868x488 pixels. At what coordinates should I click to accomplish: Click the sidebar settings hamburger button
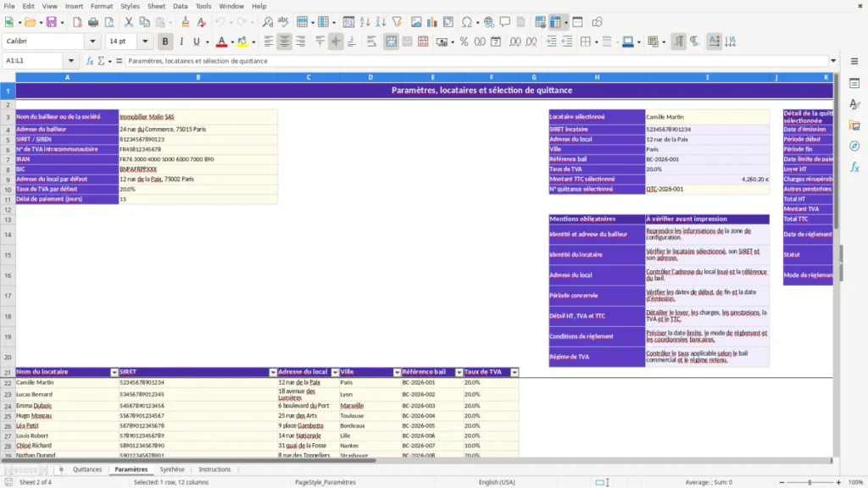click(x=854, y=61)
